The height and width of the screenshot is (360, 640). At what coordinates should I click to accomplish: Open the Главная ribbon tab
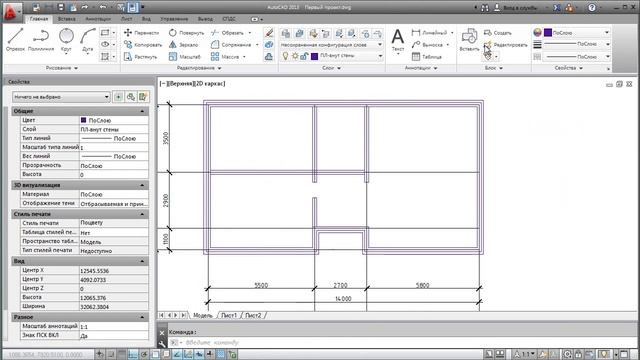(39, 19)
